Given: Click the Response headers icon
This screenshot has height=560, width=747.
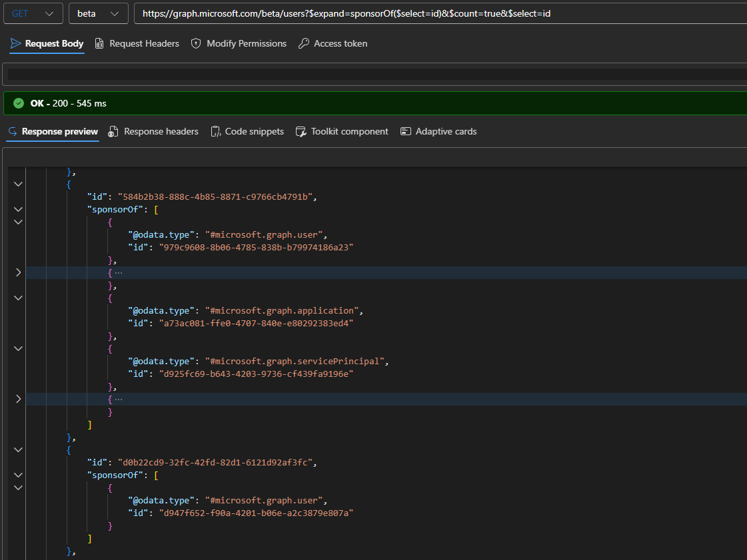Looking at the screenshot, I should (x=113, y=131).
